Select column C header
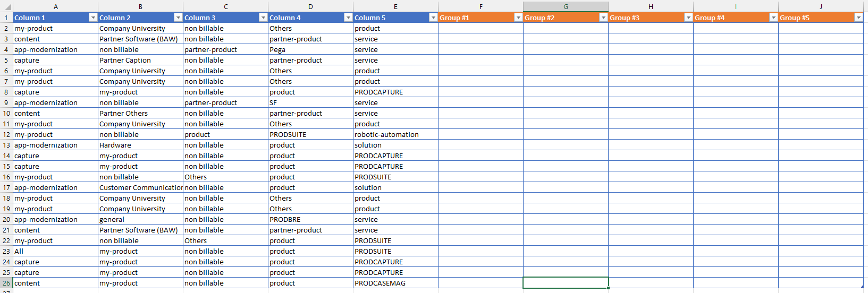Screen dimensions: 868x293 coord(226,6)
